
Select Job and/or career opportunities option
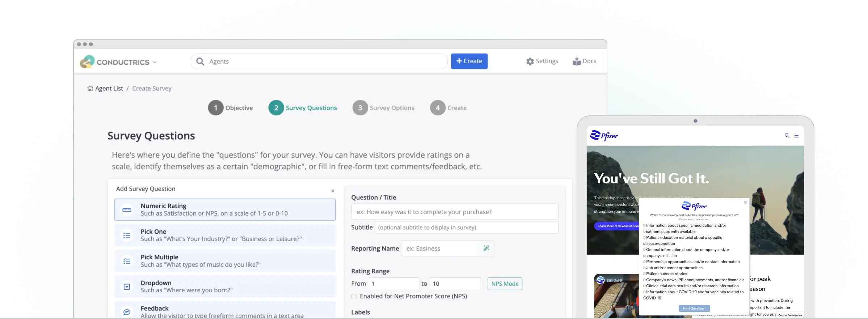(644, 268)
